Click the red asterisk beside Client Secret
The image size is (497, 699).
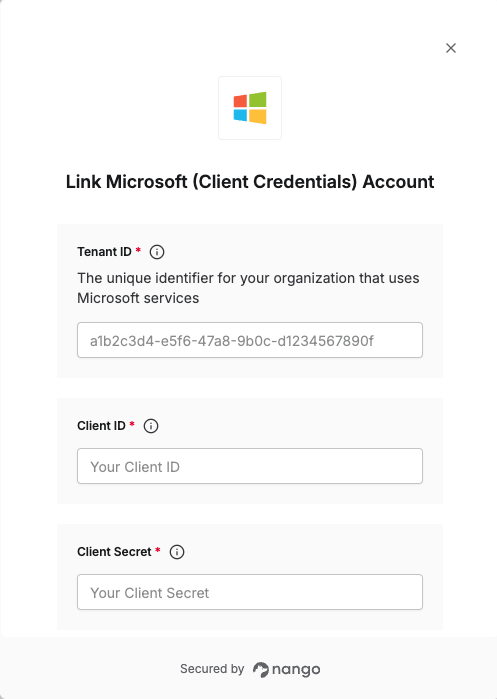[158, 550]
